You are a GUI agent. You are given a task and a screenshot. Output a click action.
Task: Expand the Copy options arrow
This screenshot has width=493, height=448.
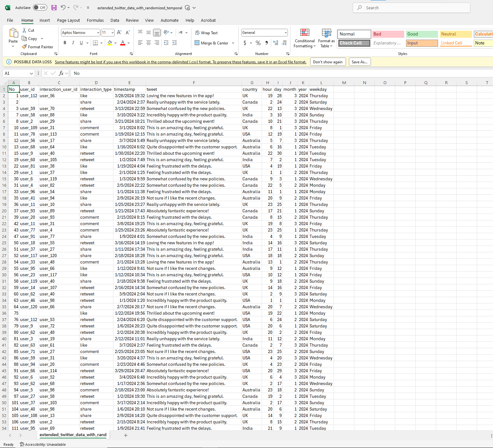[42, 39]
